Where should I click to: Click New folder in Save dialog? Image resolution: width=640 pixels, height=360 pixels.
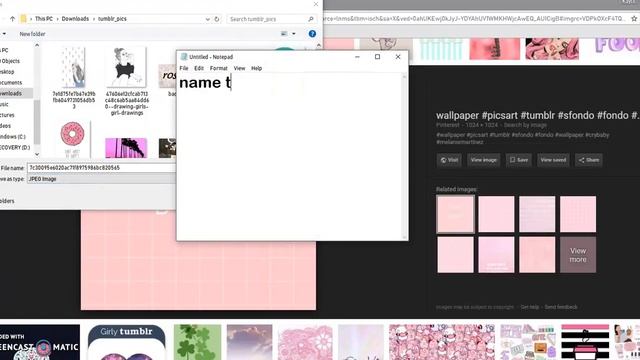click(x=32, y=34)
